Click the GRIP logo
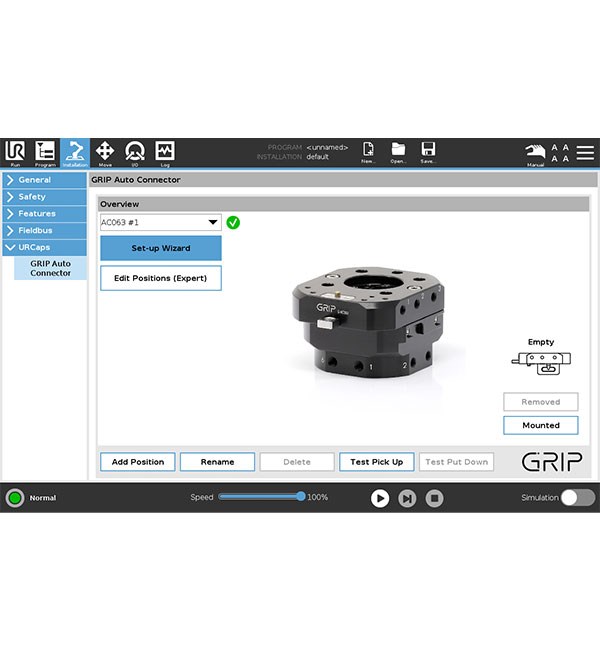This screenshot has width=600, height=650. [552, 462]
